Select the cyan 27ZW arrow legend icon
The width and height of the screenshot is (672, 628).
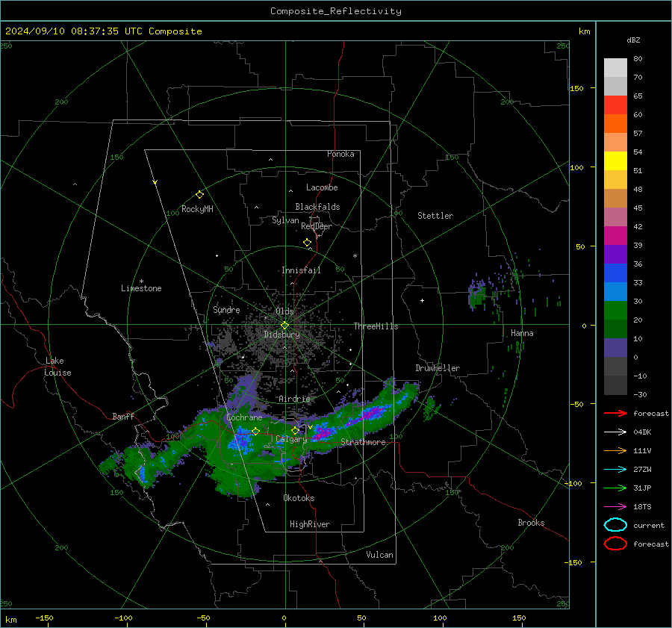tap(615, 470)
